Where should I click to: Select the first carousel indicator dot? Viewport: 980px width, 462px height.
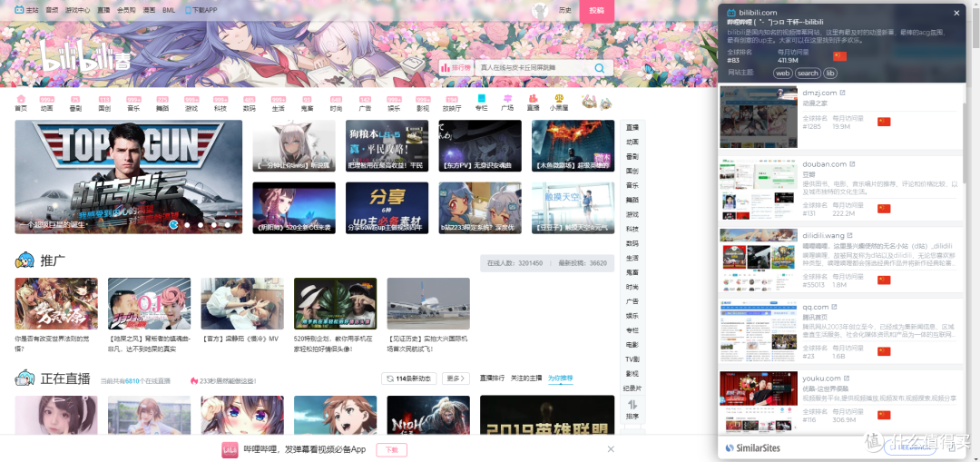pyautogui.click(x=173, y=224)
